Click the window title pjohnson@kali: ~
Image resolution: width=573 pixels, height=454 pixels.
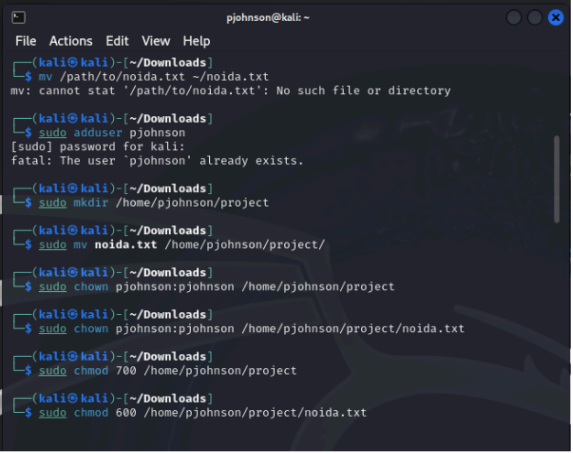[268, 18]
